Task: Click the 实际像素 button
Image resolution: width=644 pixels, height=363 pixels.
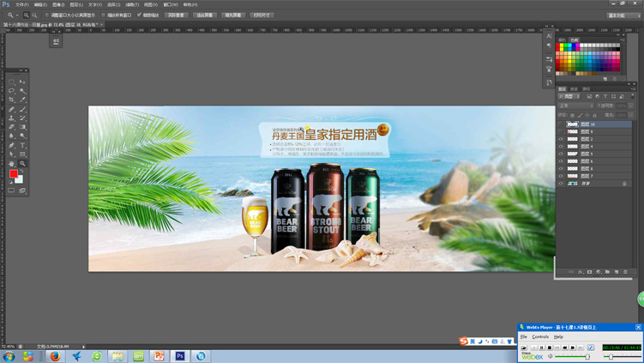Action: click(176, 15)
